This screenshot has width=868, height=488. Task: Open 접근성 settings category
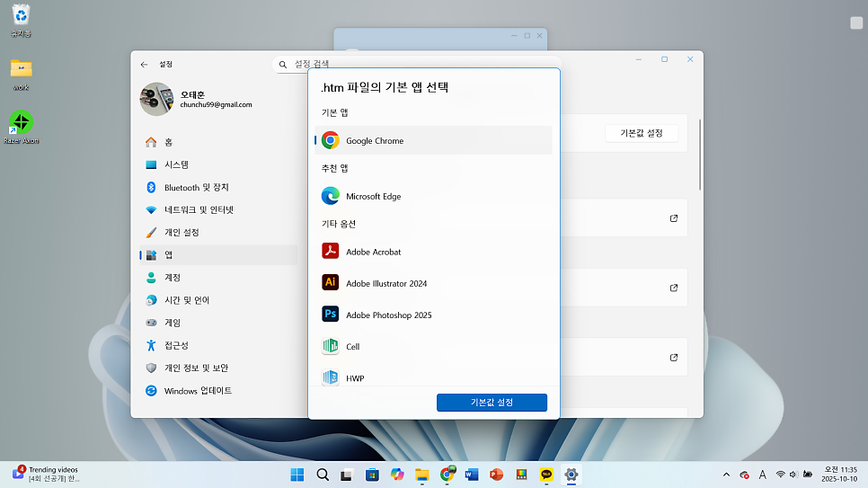pyautogui.click(x=218, y=345)
